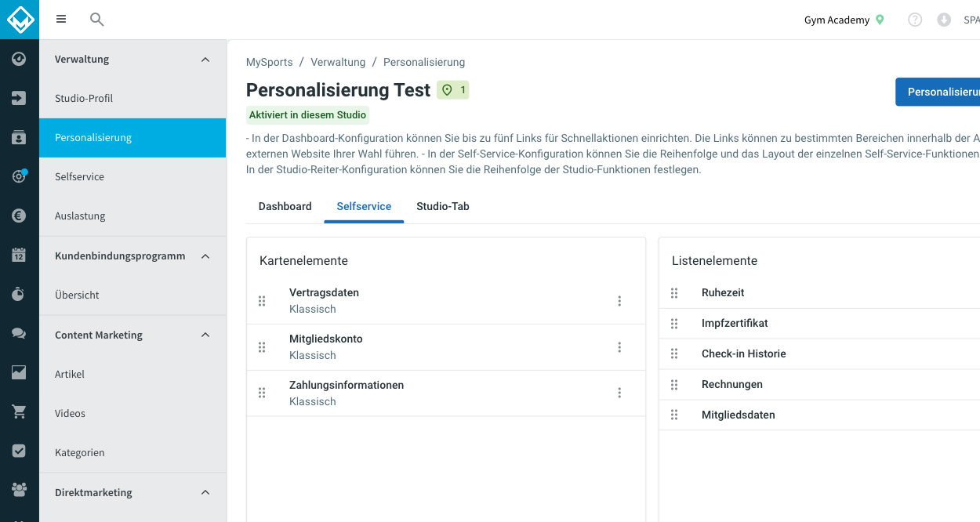The image size is (980, 522).
Task: Toggle the hamburger menu icon
Action: [x=61, y=20]
